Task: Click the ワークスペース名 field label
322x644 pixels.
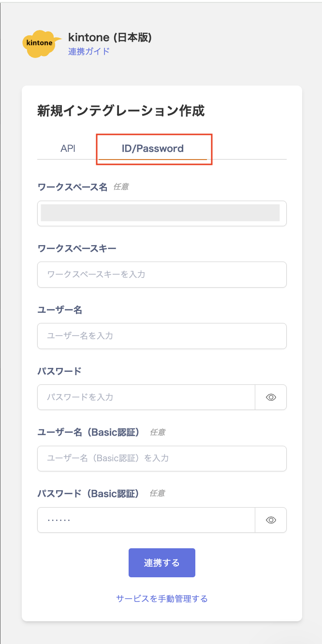Action: (73, 187)
